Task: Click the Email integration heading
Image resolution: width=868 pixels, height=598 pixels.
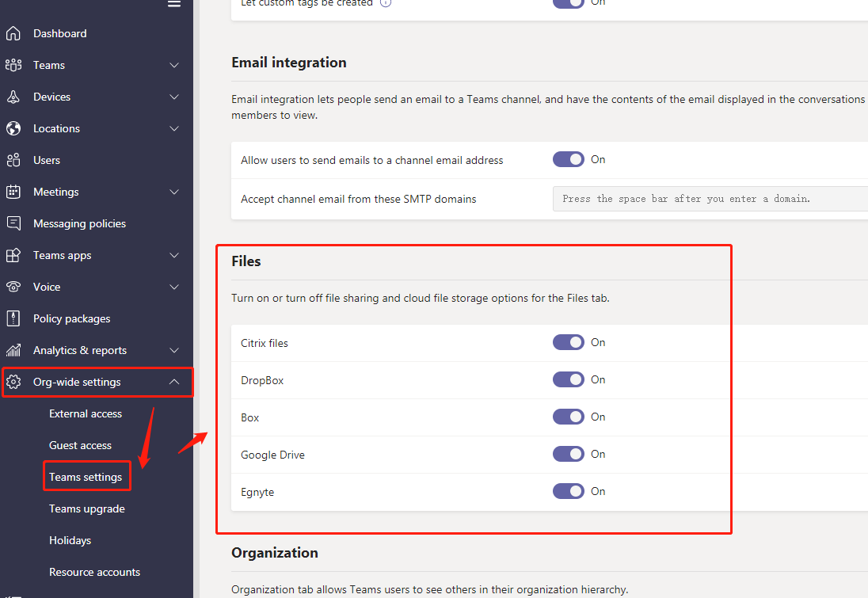Action: click(289, 63)
